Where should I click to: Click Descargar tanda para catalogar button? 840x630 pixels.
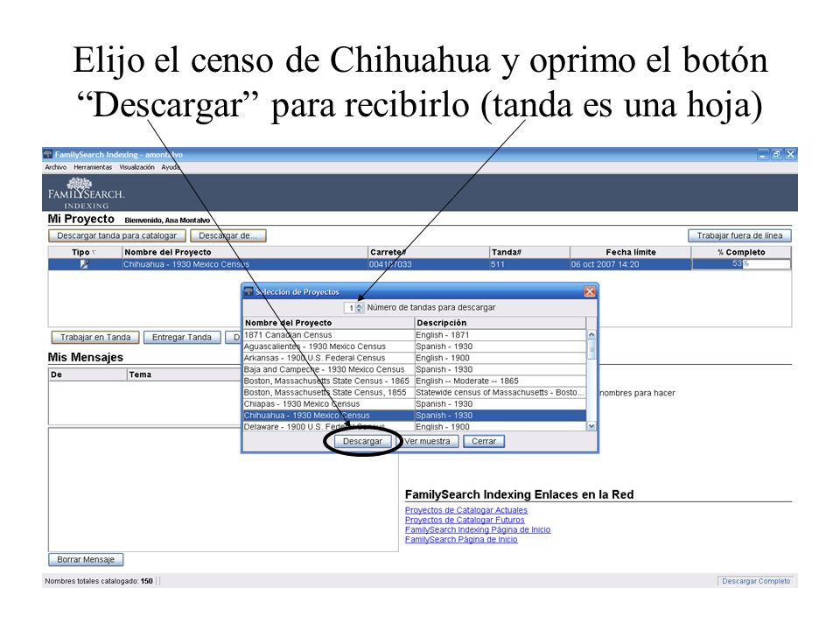point(116,235)
